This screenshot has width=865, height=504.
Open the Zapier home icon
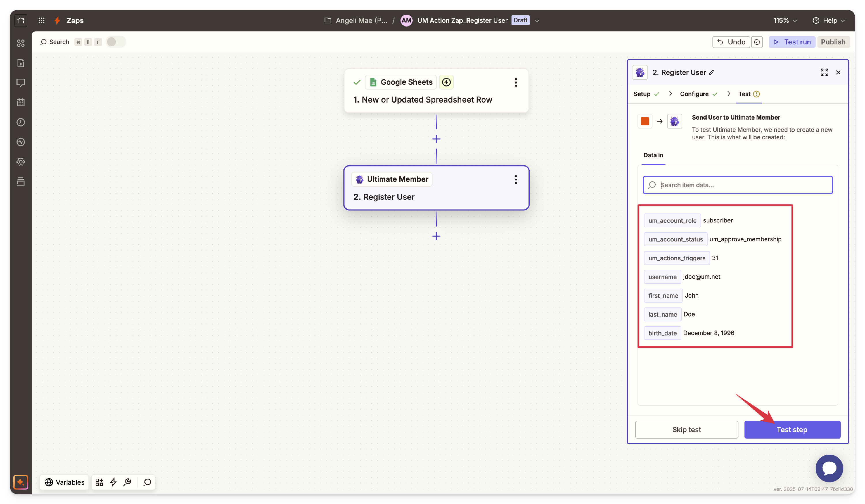[20, 20]
